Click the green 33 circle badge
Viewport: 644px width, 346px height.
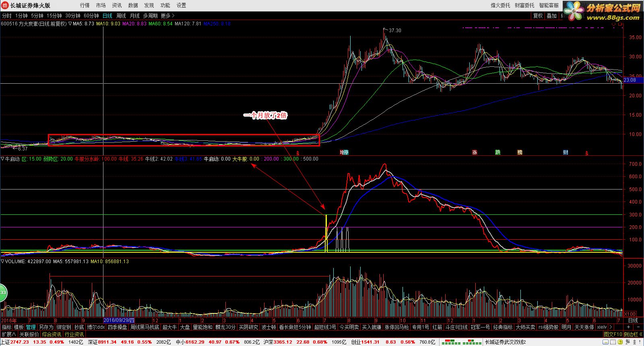coord(3,292)
